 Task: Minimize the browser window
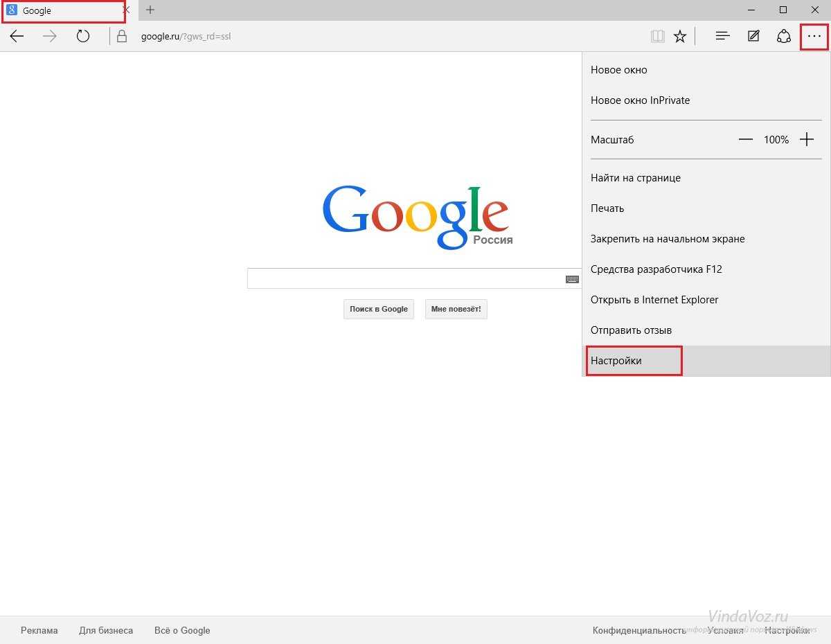[751, 10]
